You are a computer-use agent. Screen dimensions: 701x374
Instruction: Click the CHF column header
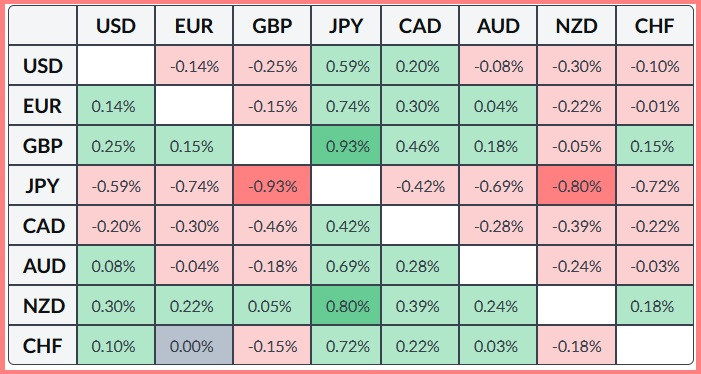point(655,25)
